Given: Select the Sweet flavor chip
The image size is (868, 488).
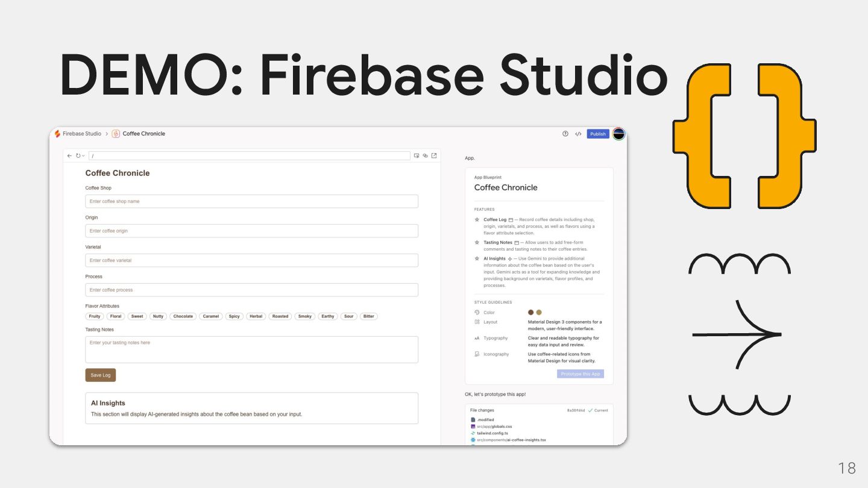Looking at the screenshot, I should [137, 316].
